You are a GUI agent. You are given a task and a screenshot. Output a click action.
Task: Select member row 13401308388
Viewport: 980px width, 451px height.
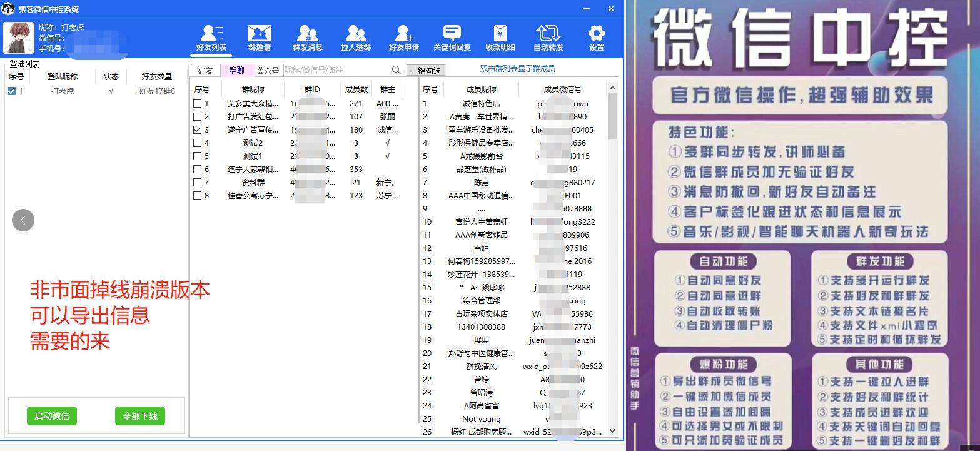tap(513, 327)
